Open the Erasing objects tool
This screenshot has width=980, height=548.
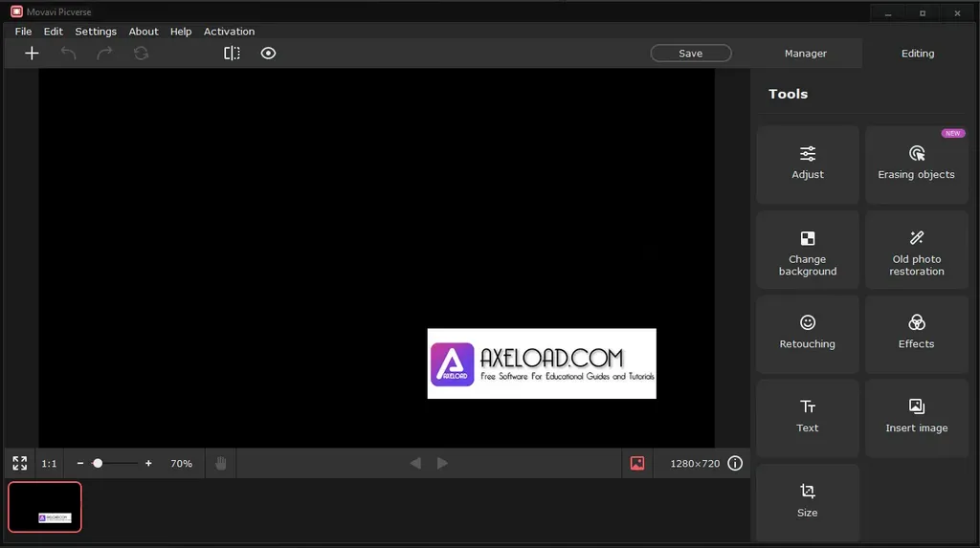[x=916, y=164]
